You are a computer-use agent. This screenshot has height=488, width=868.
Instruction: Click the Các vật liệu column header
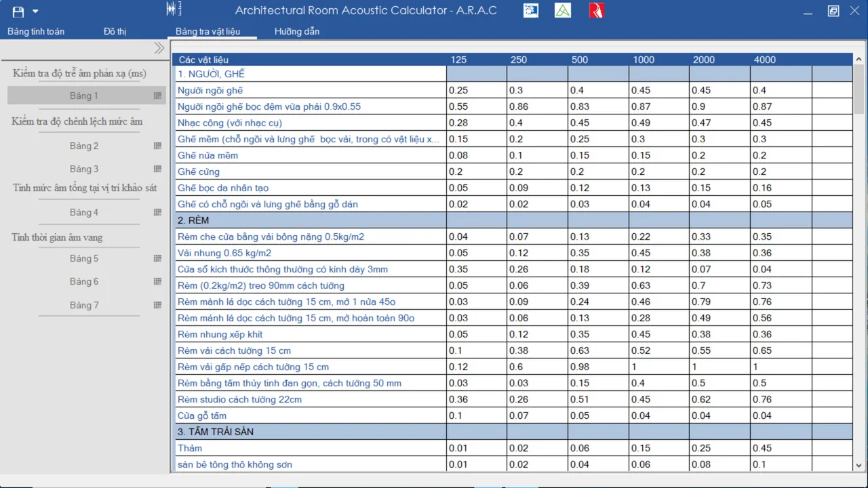[311, 60]
